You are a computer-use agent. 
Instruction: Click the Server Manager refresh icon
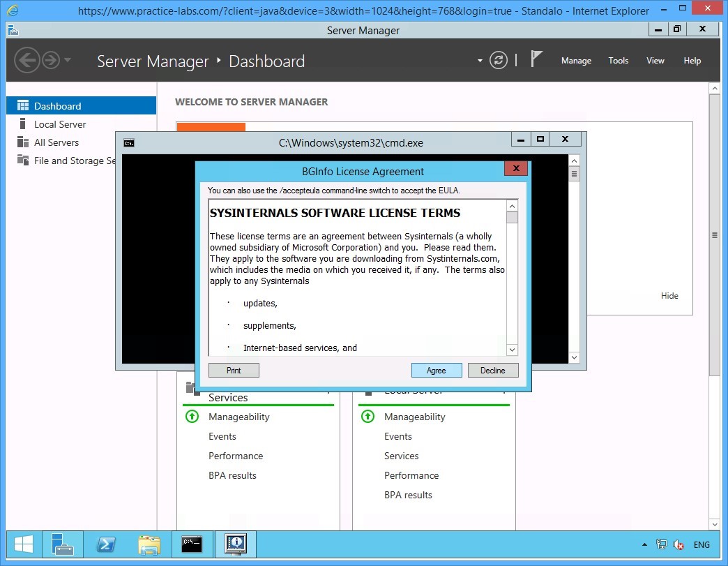click(x=498, y=61)
